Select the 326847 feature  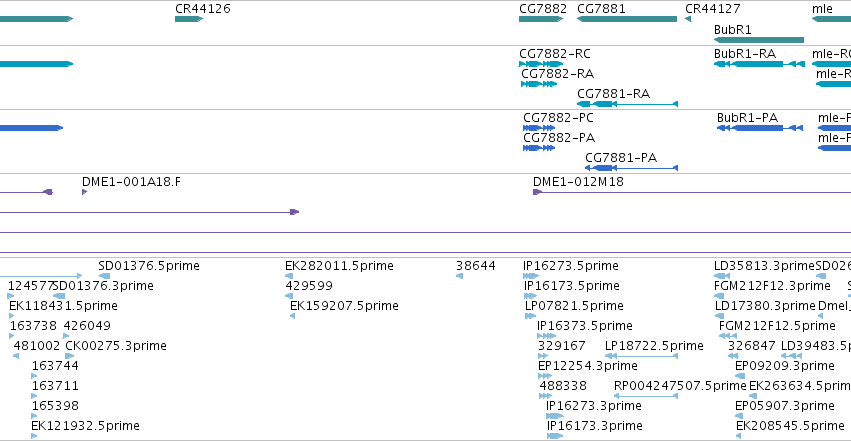tap(733, 356)
